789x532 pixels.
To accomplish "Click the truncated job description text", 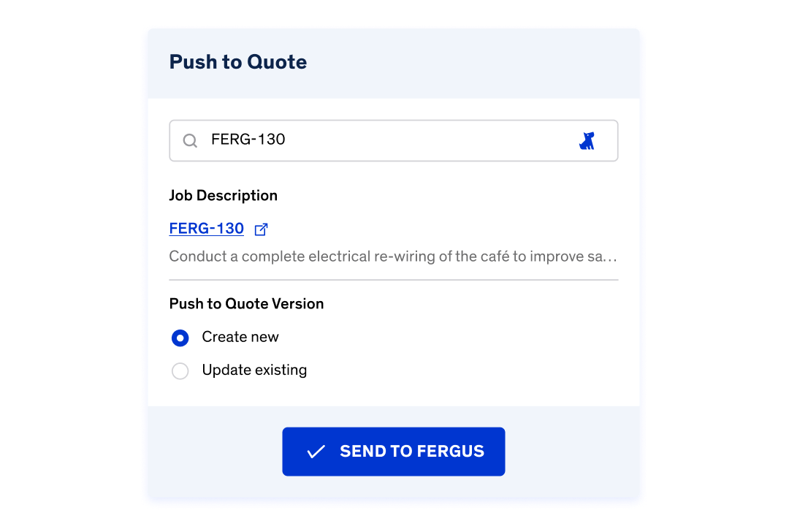I will pos(392,256).
